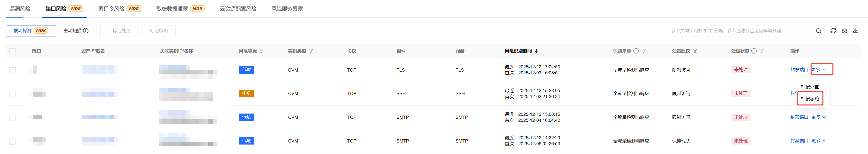This screenshot has height=154, width=868.
Task: Click the search magnifier icon
Action: [819, 31]
